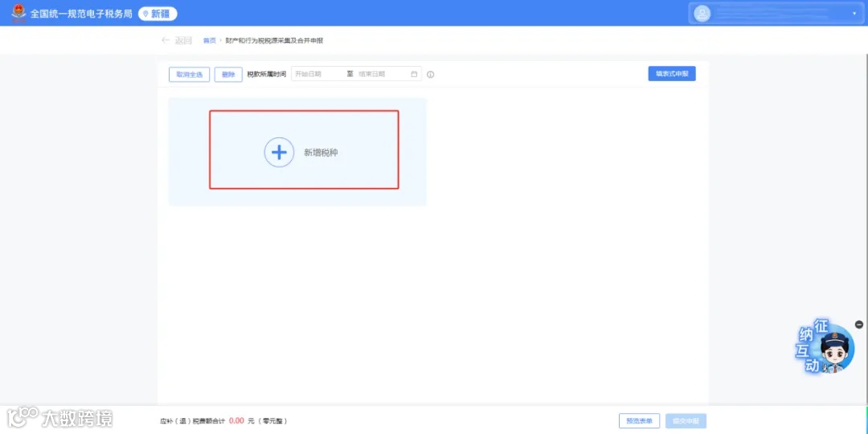
Task: Click the tax bureau emblem logo
Action: (x=18, y=13)
